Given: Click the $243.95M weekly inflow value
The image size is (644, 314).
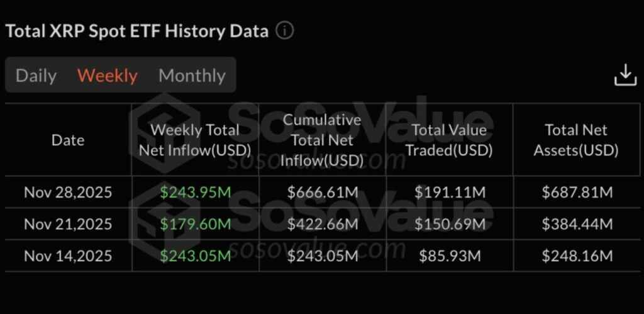Looking at the screenshot, I should (195, 192).
